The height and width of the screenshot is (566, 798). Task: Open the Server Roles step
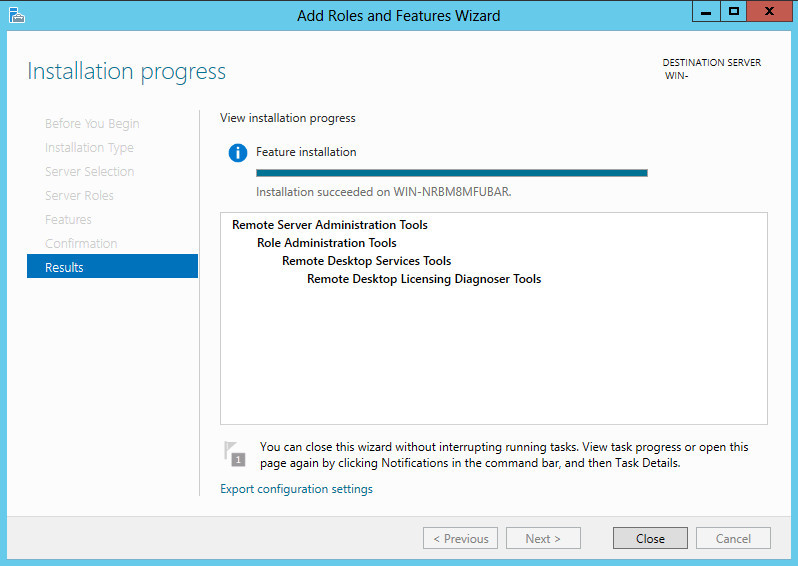click(79, 195)
